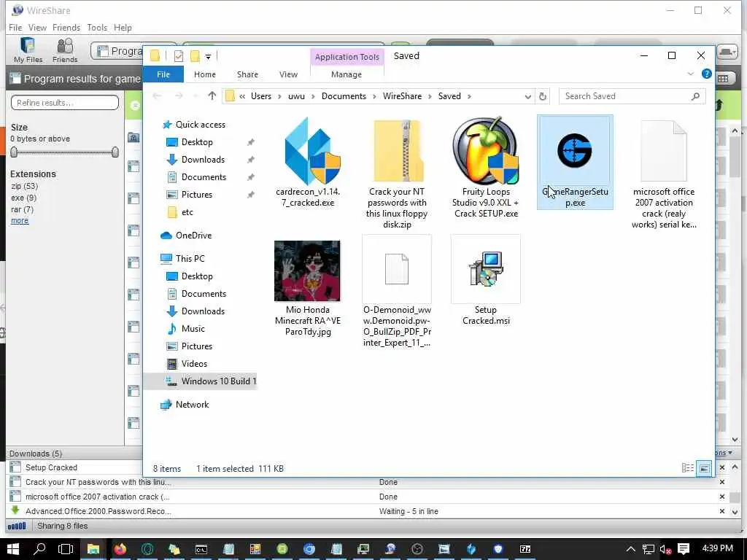Open My Files in WireShare toolbar

[28, 50]
